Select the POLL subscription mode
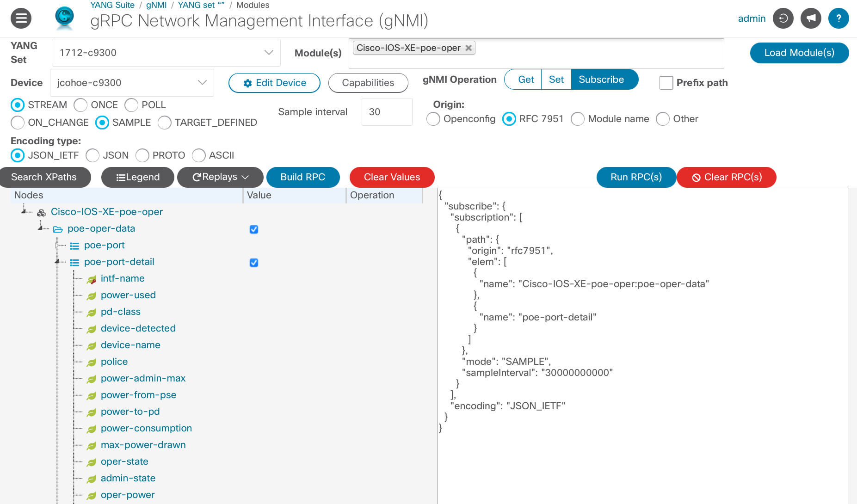 [x=131, y=105]
